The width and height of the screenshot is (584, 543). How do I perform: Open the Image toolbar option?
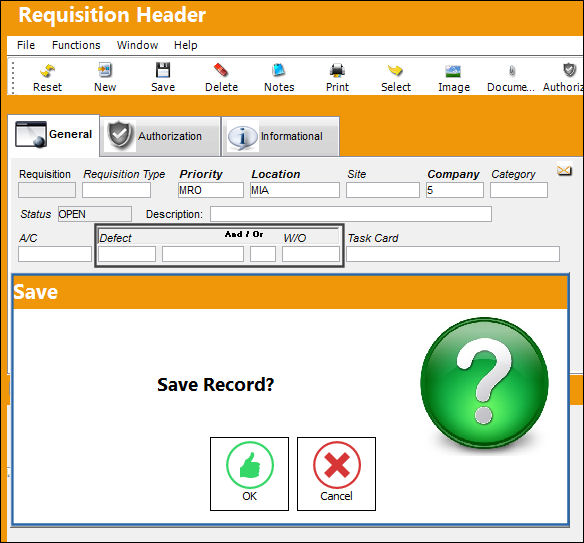(x=454, y=78)
